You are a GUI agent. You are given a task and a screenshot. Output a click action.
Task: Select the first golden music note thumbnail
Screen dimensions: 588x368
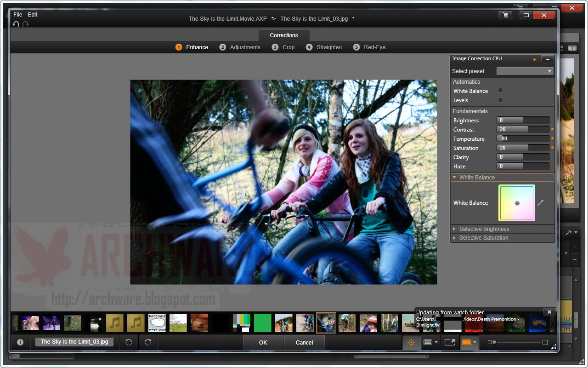coord(115,323)
